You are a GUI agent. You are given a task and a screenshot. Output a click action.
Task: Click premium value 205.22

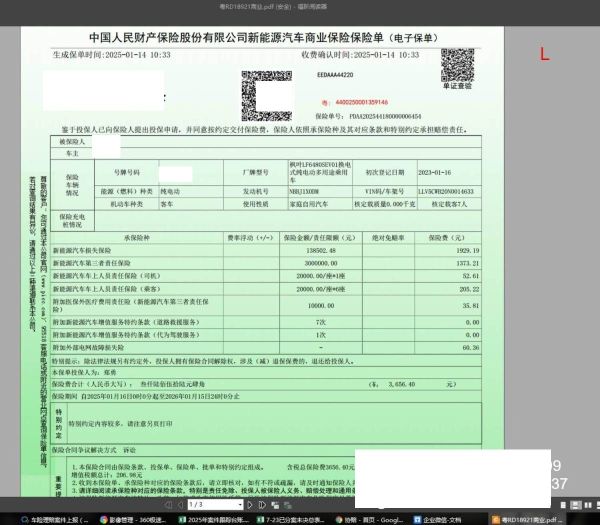(x=469, y=289)
